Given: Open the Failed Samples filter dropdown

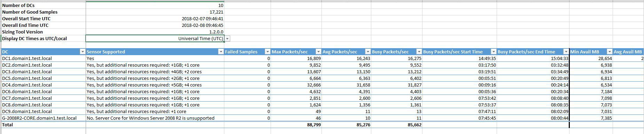Looking at the screenshot, I should coord(267,52).
